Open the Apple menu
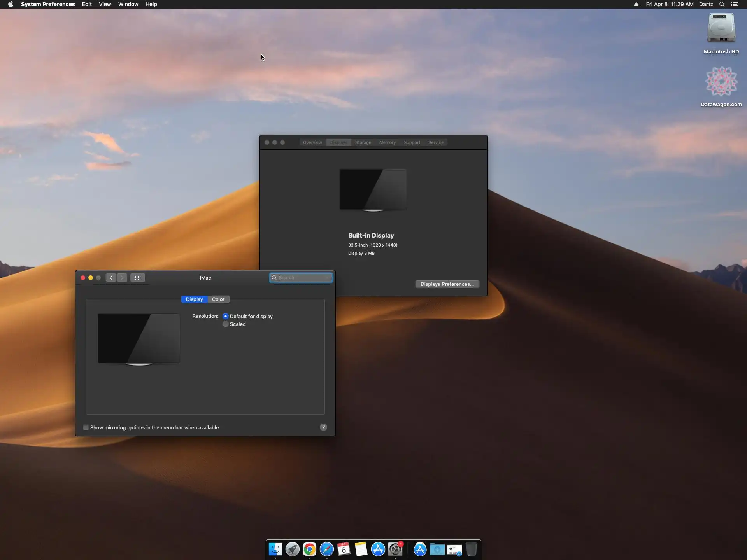This screenshot has width=747, height=560. click(x=11, y=4)
